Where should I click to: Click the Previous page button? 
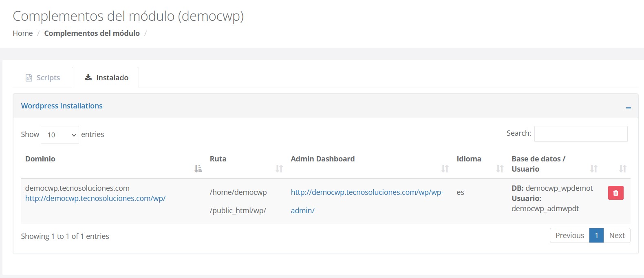pyautogui.click(x=569, y=236)
